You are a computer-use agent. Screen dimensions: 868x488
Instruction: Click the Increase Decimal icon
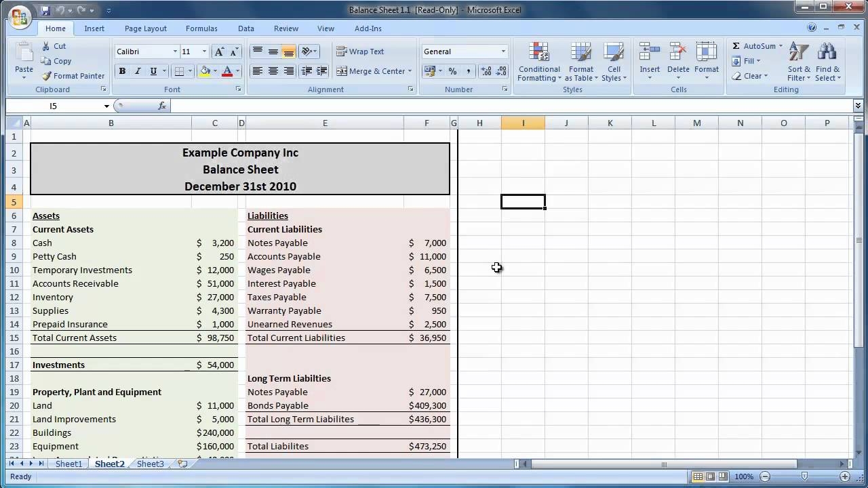tap(486, 71)
